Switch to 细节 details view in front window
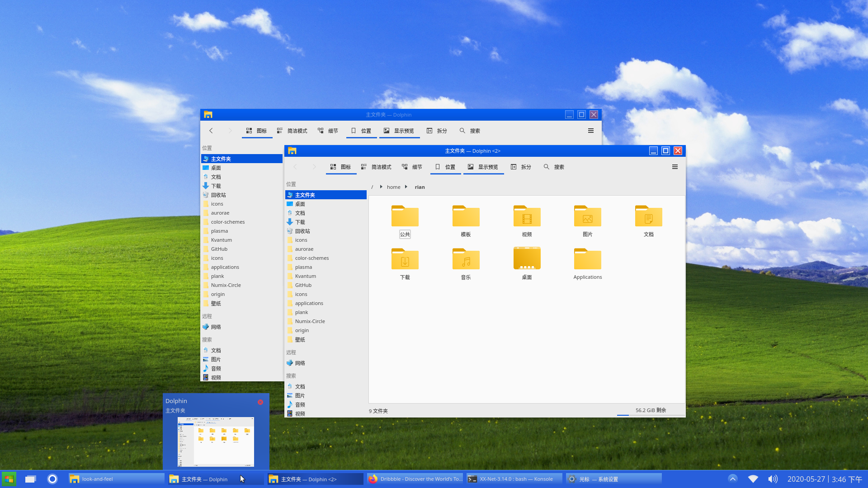 [412, 167]
